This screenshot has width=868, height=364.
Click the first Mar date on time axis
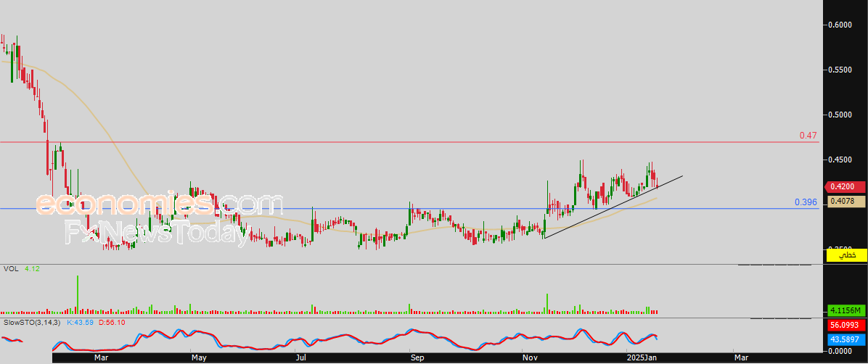point(102,358)
